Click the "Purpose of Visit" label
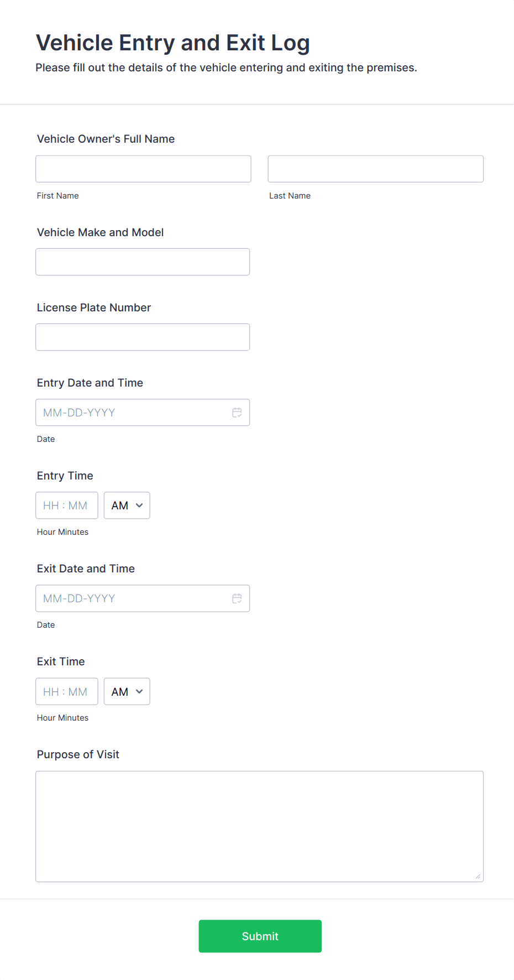The width and height of the screenshot is (514, 980). [78, 754]
